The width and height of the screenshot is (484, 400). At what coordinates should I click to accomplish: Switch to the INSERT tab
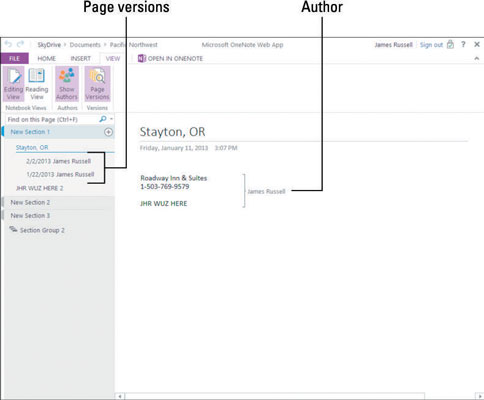pyautogui.click(x=80, y=58)
